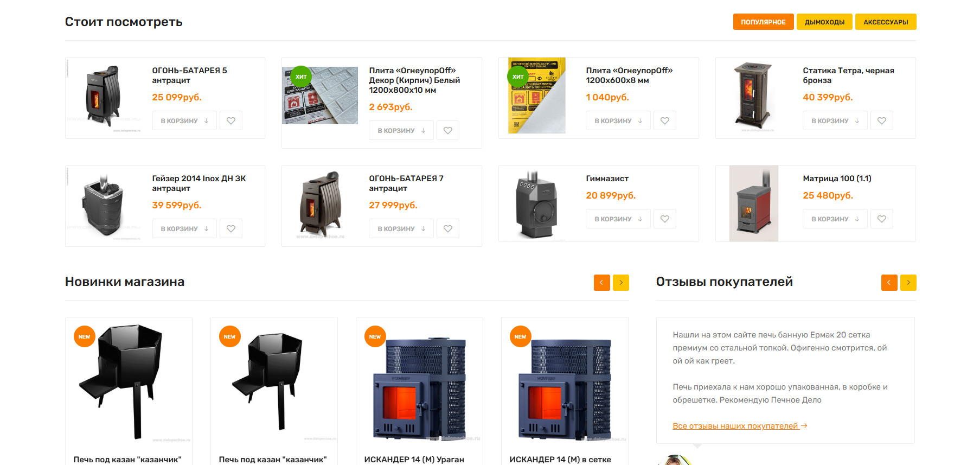Show previous items in Новинки магазина
Screen dimensions: 980x465
click(602, 283)
